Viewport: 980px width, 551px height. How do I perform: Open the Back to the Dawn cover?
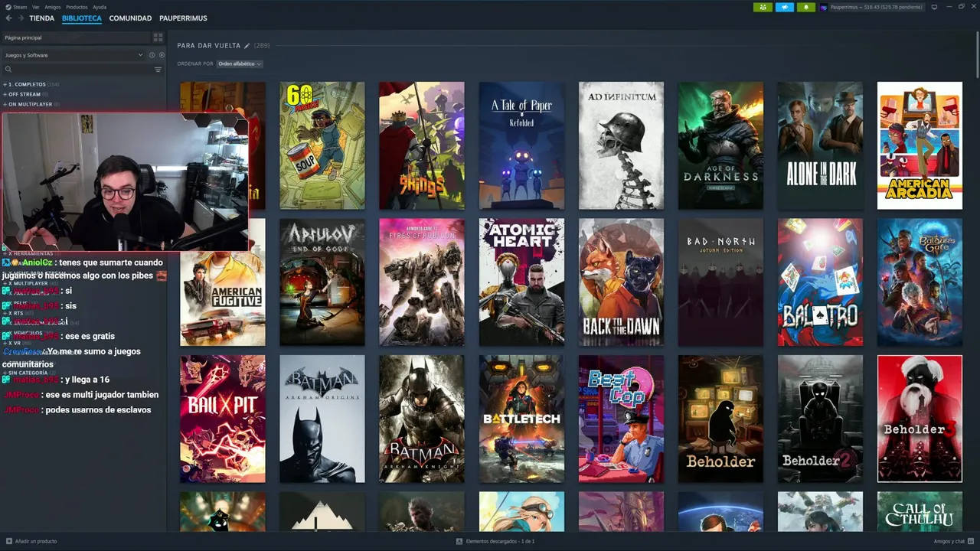(621, 282)
